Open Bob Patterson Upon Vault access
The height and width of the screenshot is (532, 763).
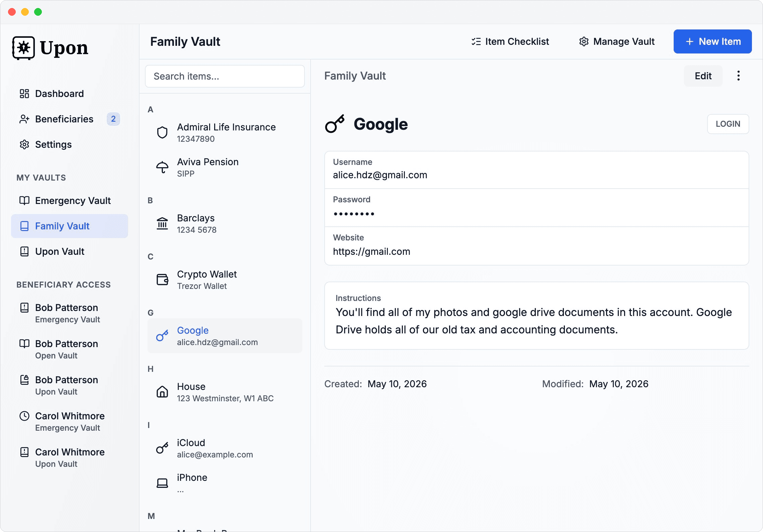[x=70, y=386]
